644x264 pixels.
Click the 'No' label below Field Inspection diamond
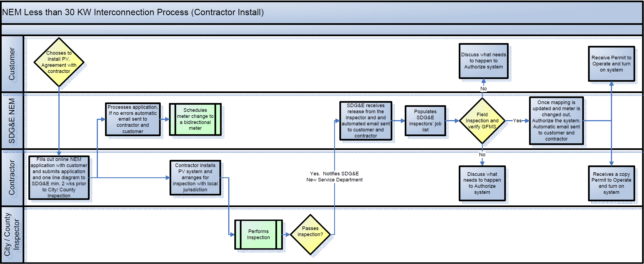482,155
